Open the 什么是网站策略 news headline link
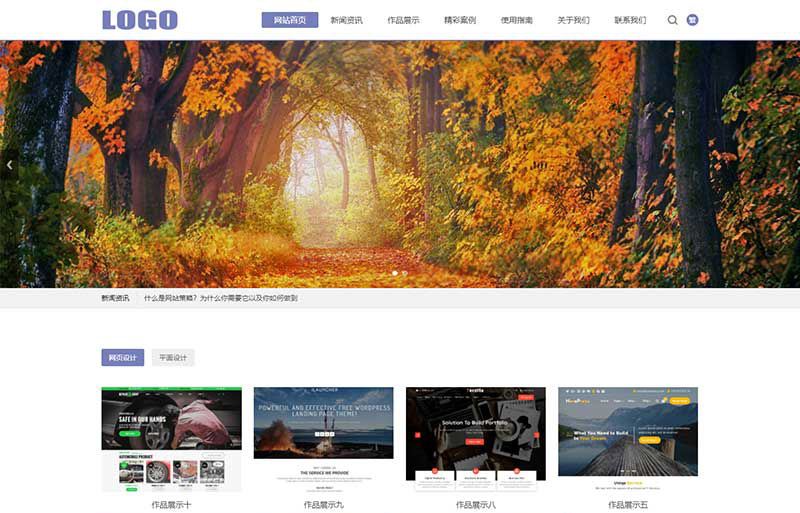The image size is (800, 513). pyautogui.click(x=220, y=298)
